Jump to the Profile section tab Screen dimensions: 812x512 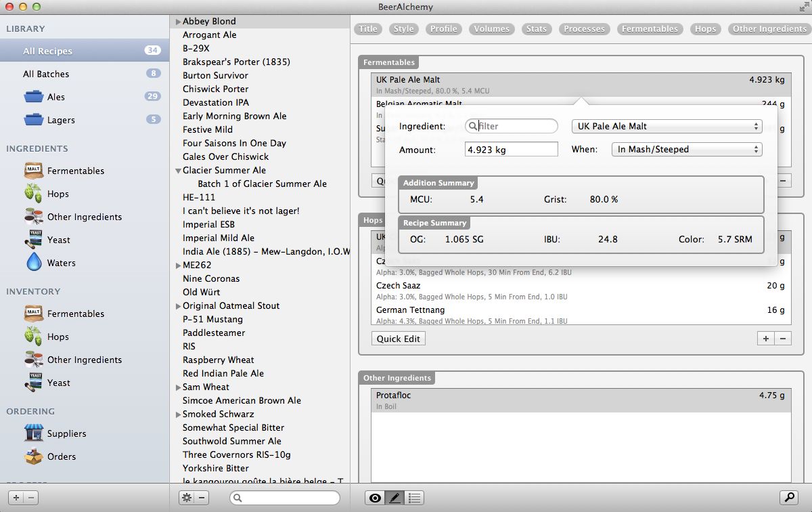pos(443,29)
